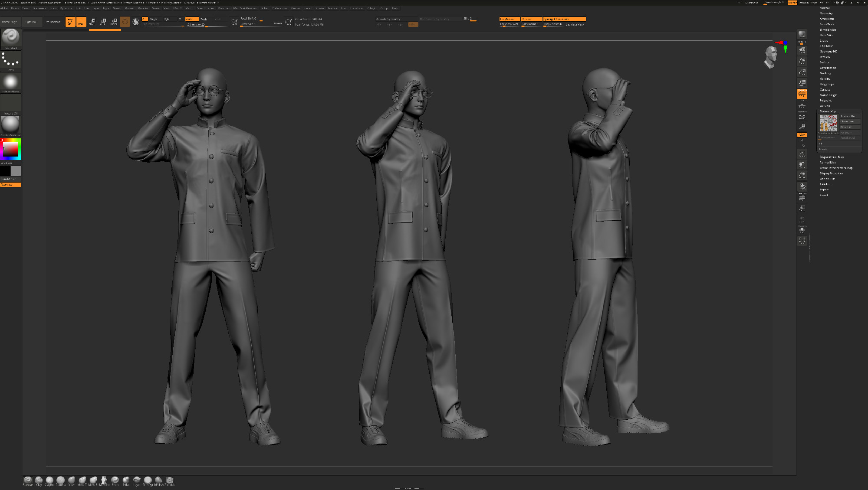This screenshot has height=490, width=868.
Task: Toggle the Floor grid button
Action: pos(802,105)
